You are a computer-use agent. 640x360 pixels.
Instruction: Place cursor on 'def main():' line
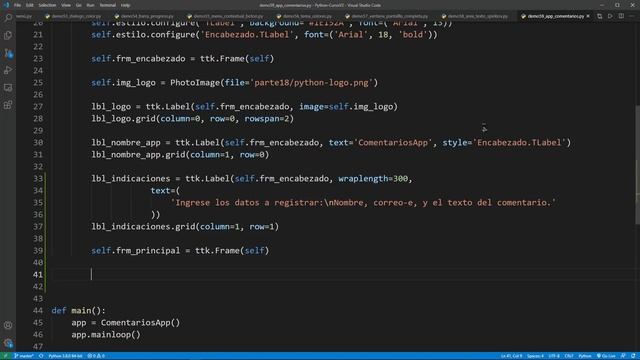78,311
